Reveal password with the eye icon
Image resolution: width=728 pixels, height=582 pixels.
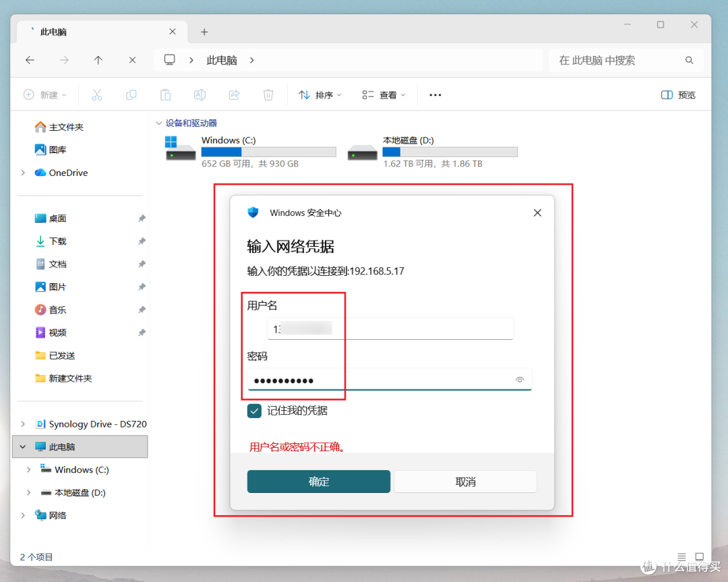pos(520,380)
